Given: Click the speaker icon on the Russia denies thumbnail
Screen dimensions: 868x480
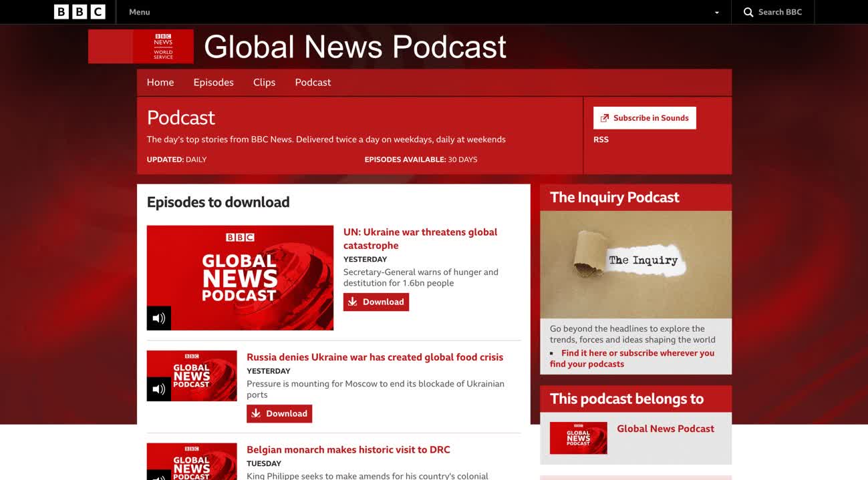Looking at the screenshot, I should click(159, 389).
